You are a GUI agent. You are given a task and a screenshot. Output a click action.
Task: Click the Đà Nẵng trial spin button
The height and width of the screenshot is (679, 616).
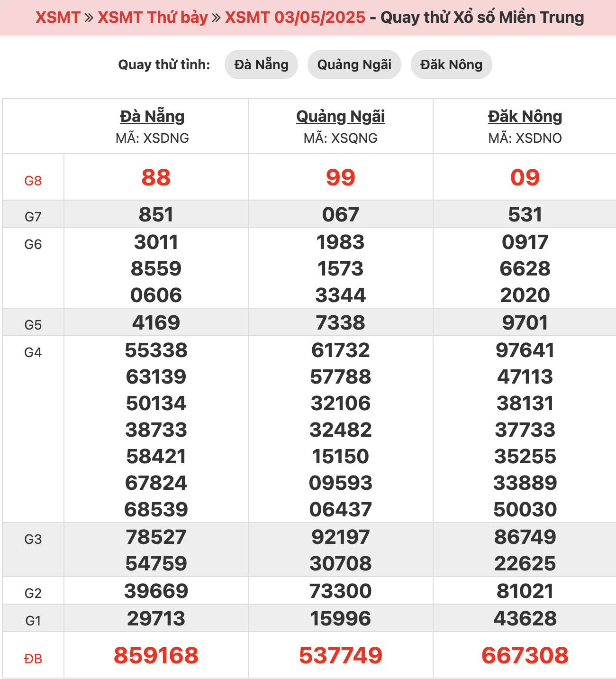pos(261,64)
